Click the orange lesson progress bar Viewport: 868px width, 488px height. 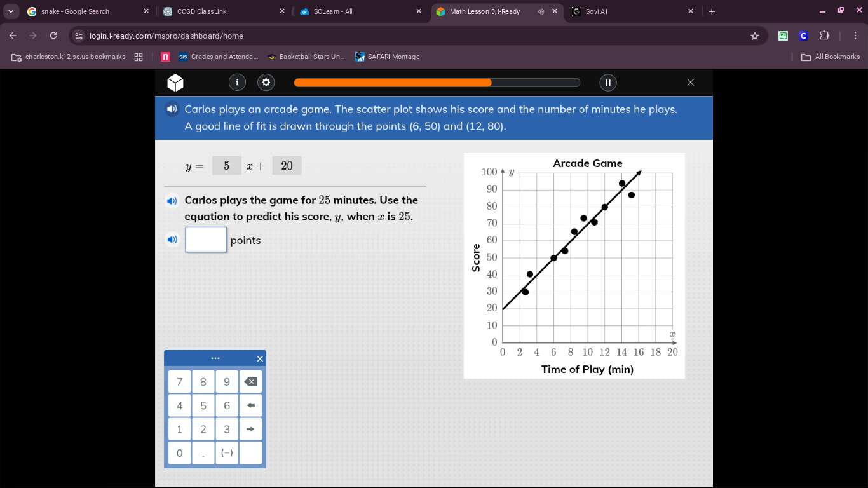click(x=392, y=82)
